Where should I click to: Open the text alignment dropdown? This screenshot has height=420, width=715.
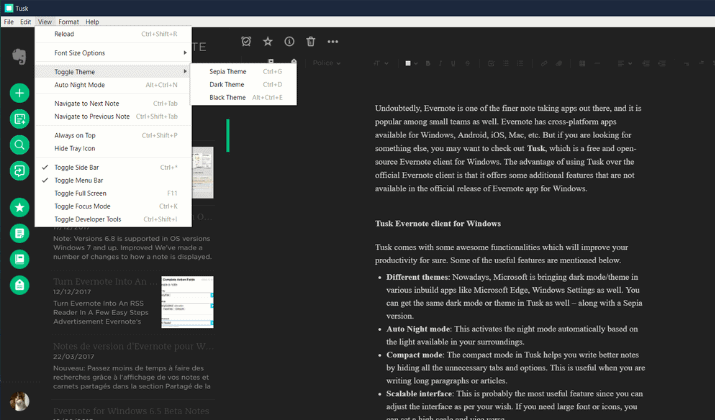pyautogui.click(x=624, y=63)
